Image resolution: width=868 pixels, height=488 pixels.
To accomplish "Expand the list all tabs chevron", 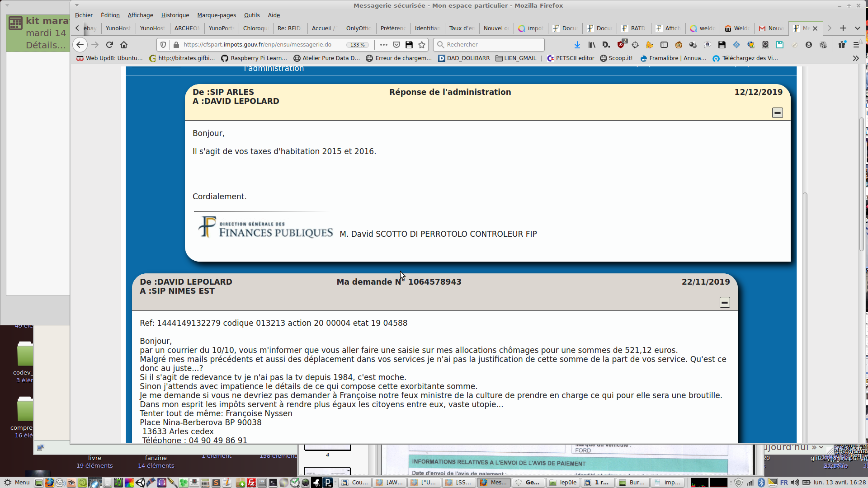I will coord(857,28).
